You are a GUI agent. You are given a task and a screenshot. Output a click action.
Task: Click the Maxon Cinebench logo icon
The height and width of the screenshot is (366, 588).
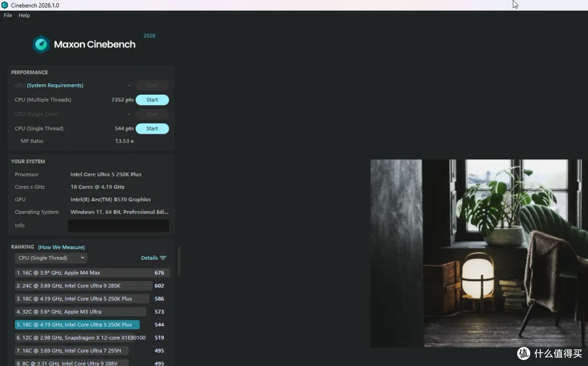pyautogui.click(x=41, y=44)
